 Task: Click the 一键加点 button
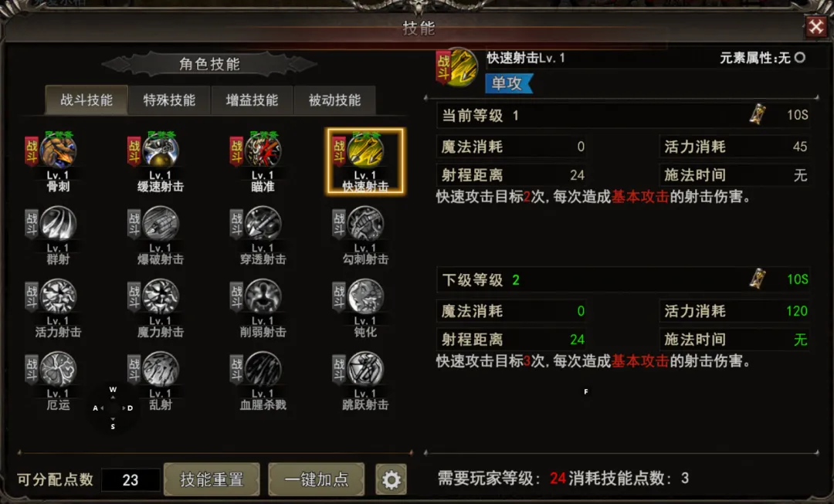tap(317, 479)
